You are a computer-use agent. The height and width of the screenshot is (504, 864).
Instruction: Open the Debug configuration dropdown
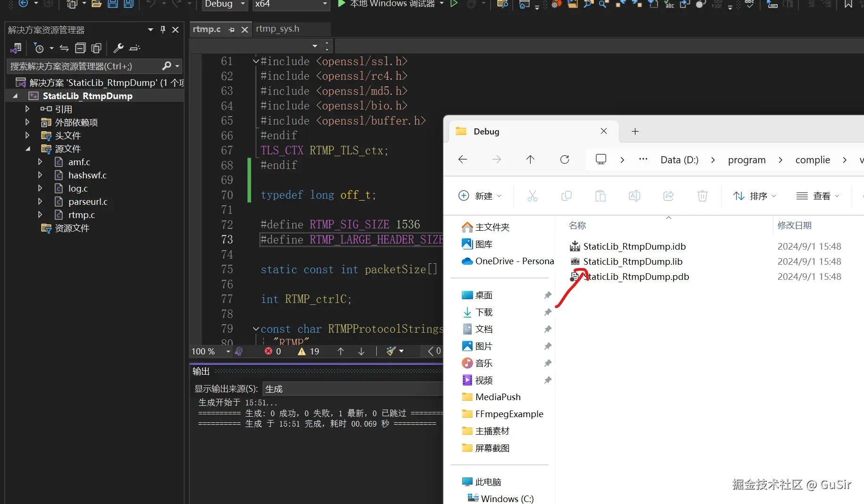(225, 4)
